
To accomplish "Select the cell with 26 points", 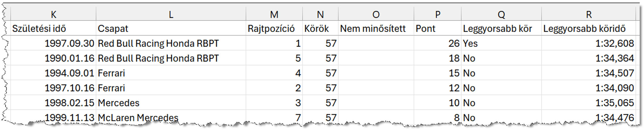I will coord(437,43).
